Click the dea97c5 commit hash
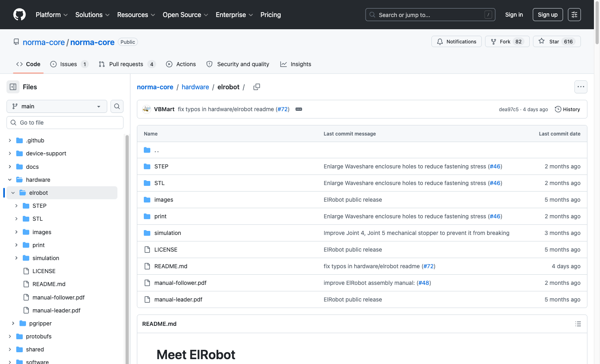600x364 pixels. [509, 110]
